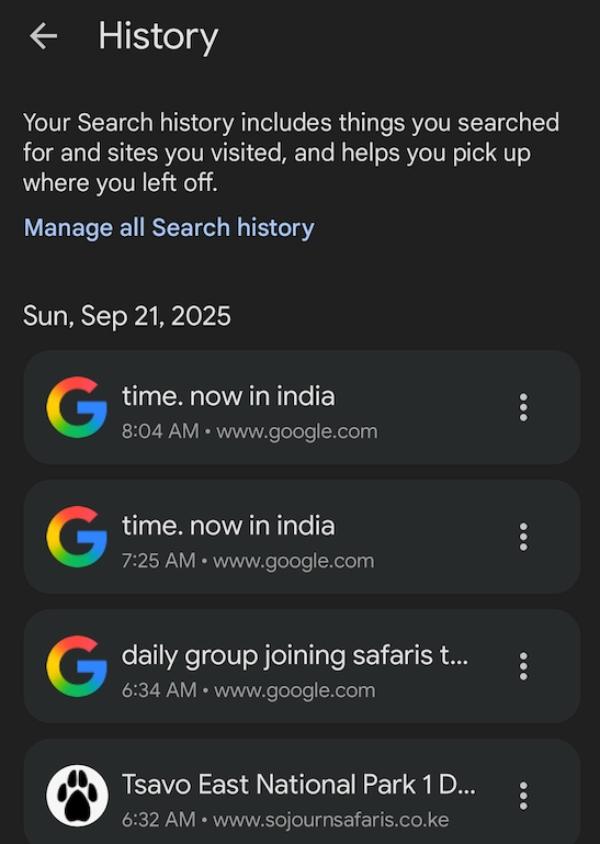Screen dimensions: 600x844
Task: Open three-dot menu for Tsavo East entry
Action: 523,796
